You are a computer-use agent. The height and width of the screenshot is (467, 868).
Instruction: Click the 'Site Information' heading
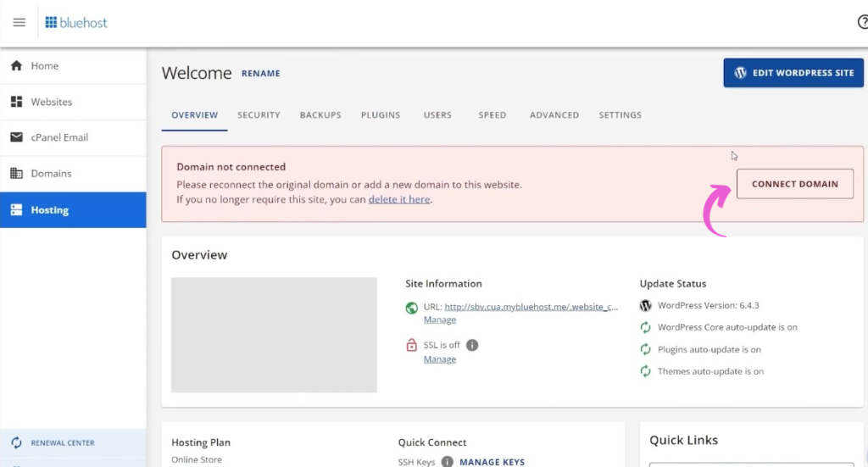point(443,283)
